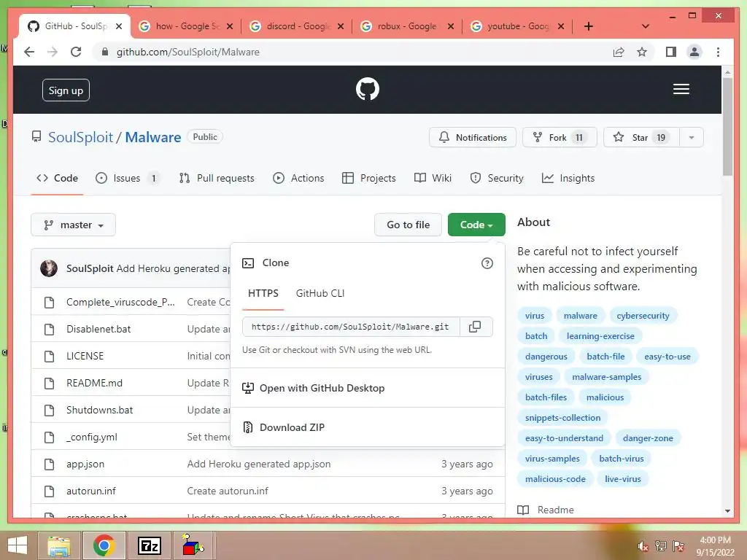
Task: Switch to the 'discord - Google' tab
Action: point(298,26)
